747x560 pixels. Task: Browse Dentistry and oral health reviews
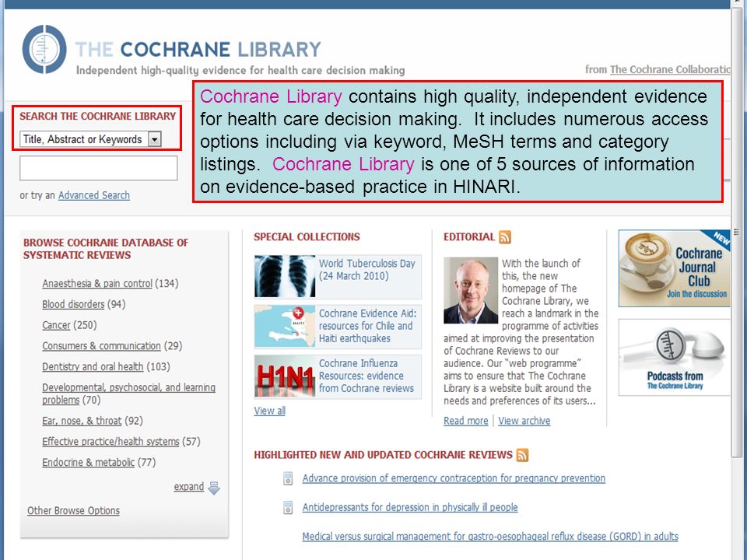[93, 366]
